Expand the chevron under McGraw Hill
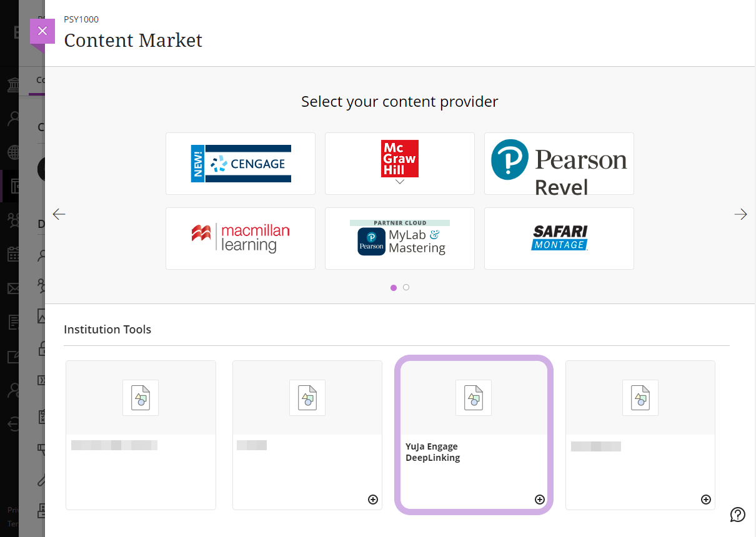 [x=400, y=182]
